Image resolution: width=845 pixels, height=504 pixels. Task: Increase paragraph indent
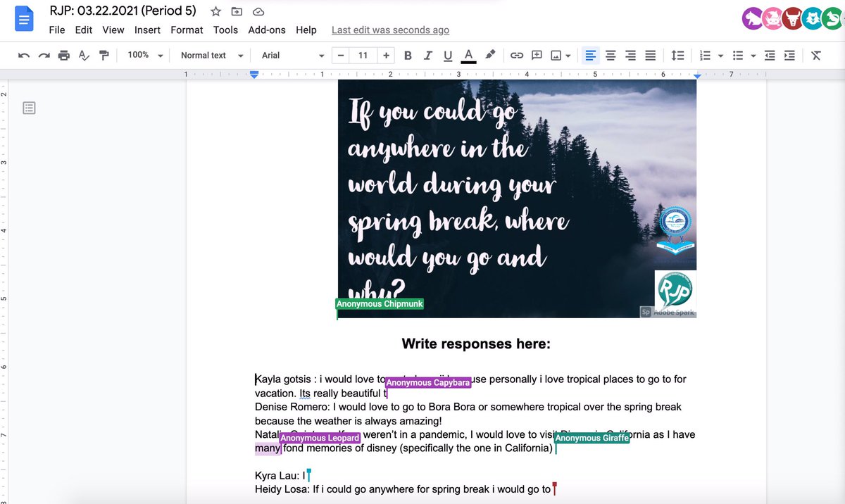pyautogui.click(x=789, y=55)
